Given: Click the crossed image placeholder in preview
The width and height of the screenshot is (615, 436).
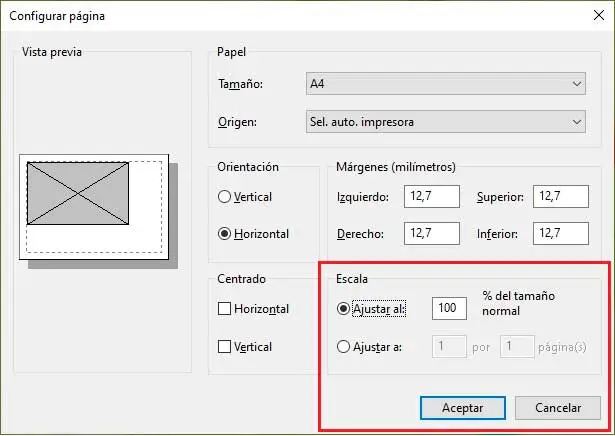Looking at the screenshot, I should pos(78,193).
